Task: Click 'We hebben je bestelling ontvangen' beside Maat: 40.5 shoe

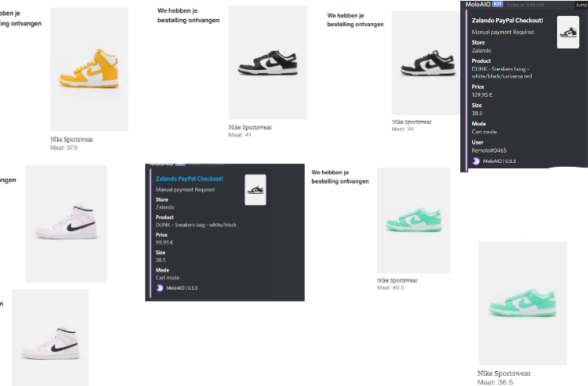Action: (340, 177)
